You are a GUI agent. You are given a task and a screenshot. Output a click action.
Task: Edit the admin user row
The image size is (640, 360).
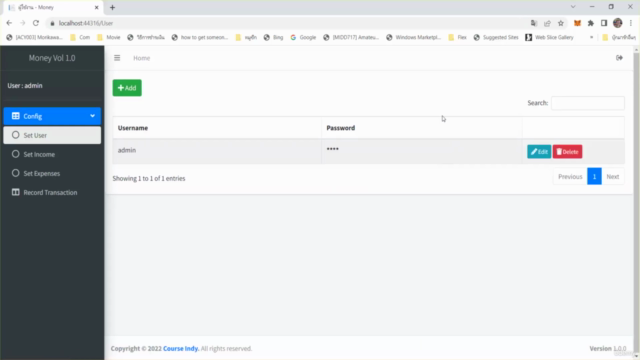pyautogui.click(x=539, y=152)
